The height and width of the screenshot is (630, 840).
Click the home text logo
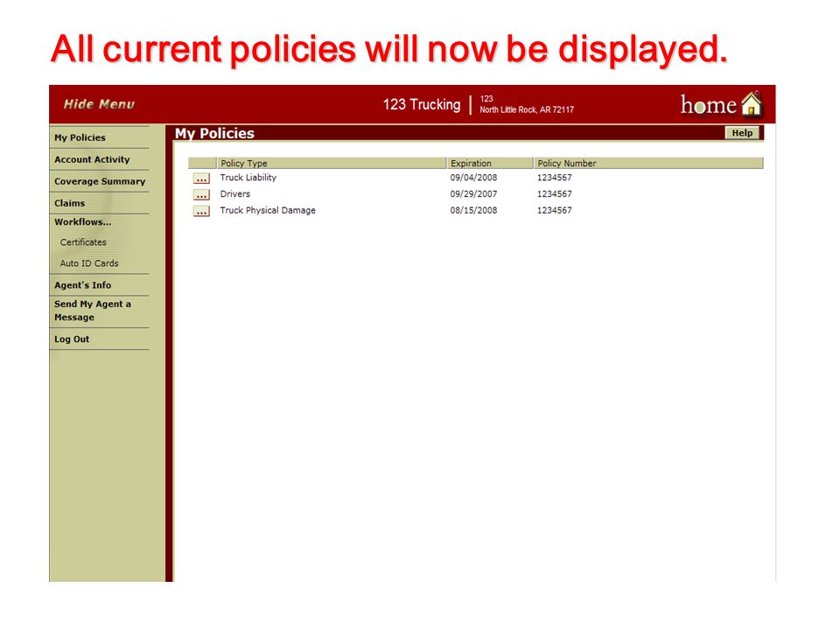[x=708, y=104]
